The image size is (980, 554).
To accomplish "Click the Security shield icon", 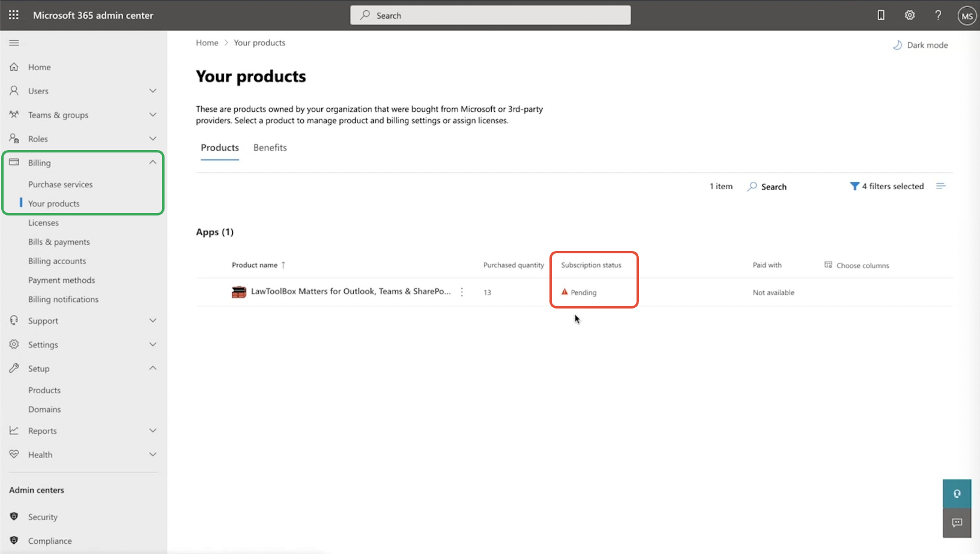I will pyautogui.click(x=14, y=516).
